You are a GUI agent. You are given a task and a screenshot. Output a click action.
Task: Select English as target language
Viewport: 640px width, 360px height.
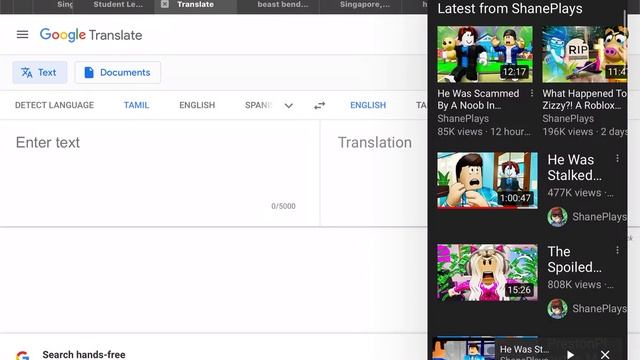pos(368,105)
